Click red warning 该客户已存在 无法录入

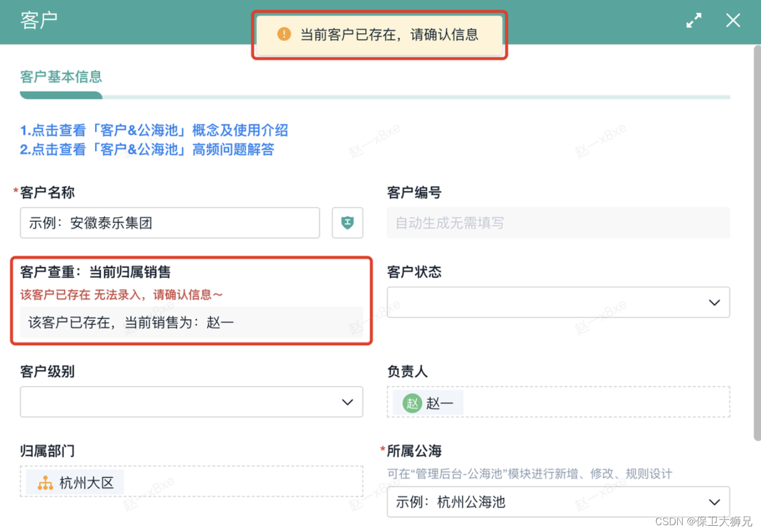122,295
